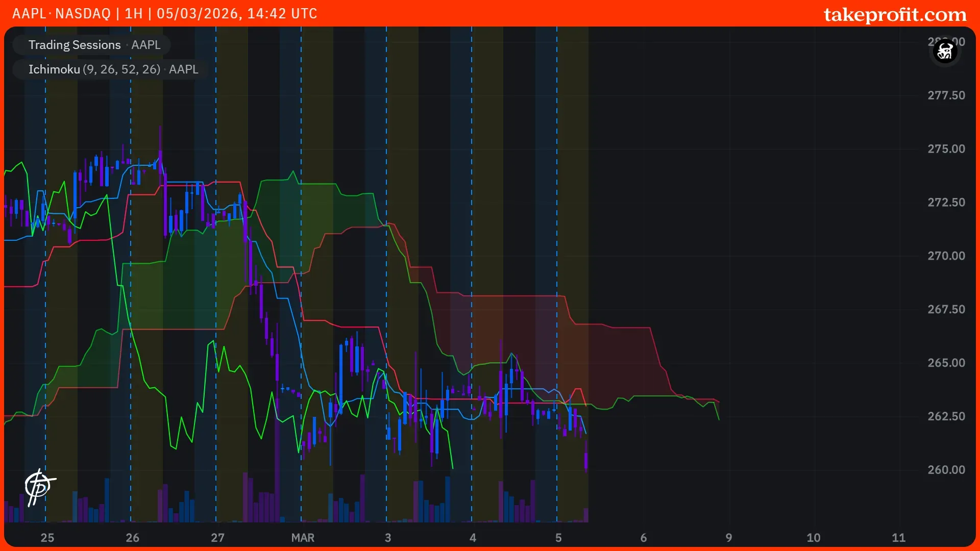The height and width of the screenshot is (551, 980).
Task: Click the 1H timeframe text in header
Action: coord(134,14)
